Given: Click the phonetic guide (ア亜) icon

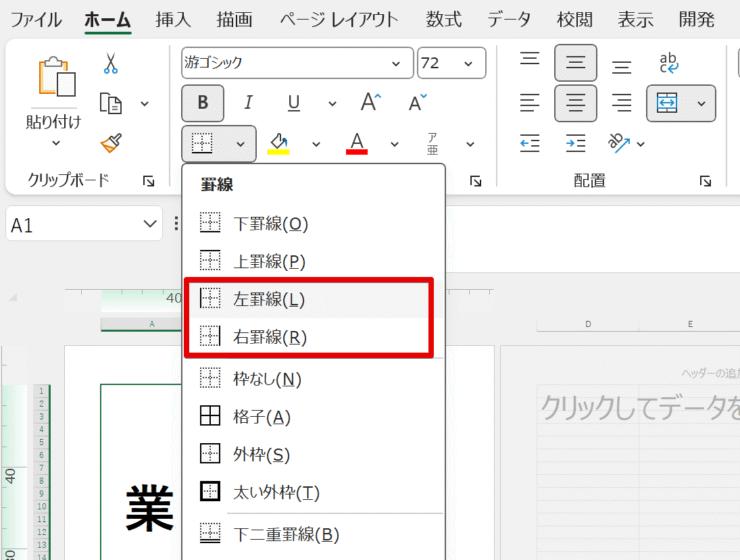Looking at the screenshot, I should pyautogui.click(x=432, y=143).
